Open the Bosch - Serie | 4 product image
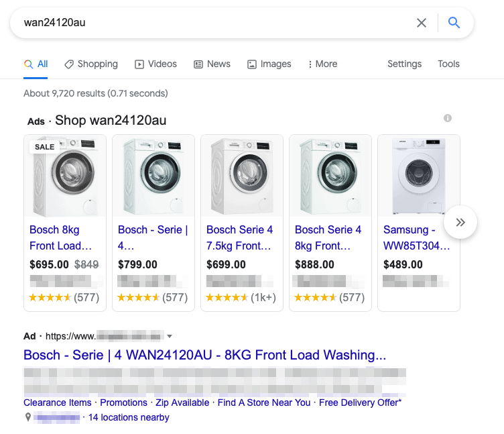 153,176
